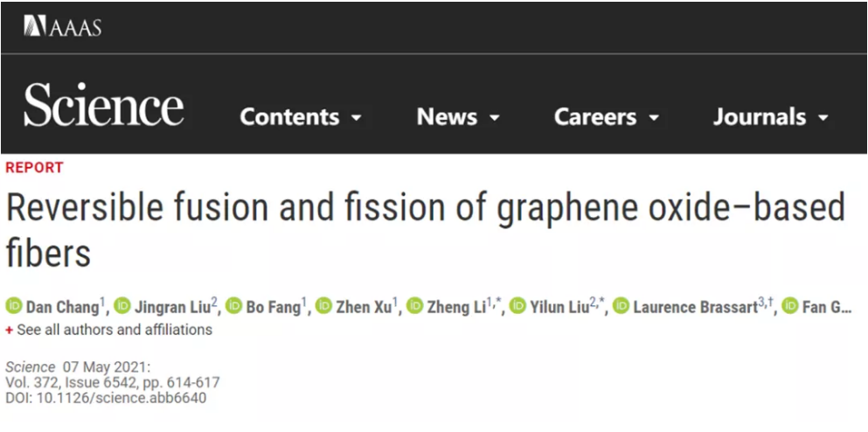Click author name Yilun Liu

click(559, 307)
